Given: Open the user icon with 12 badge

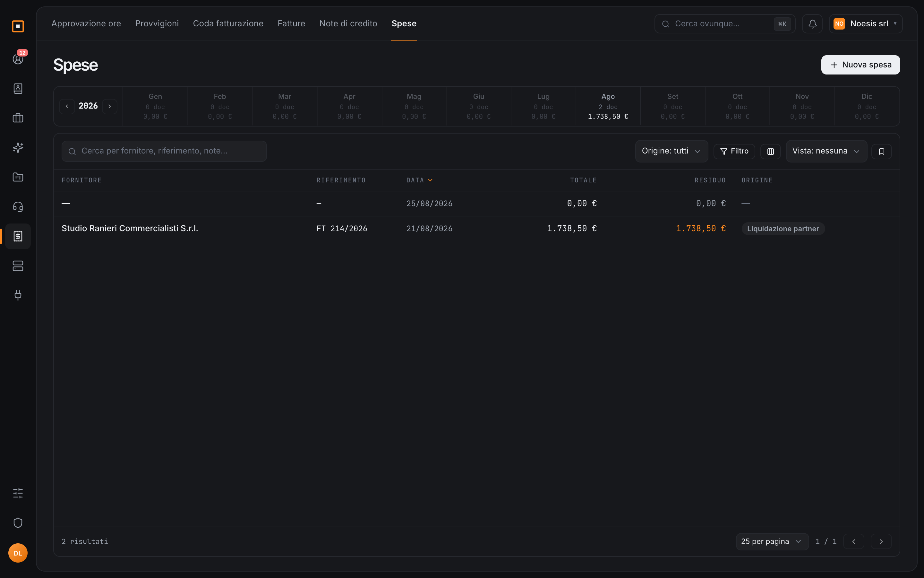Looking at the screenshot, I should 18,59.
